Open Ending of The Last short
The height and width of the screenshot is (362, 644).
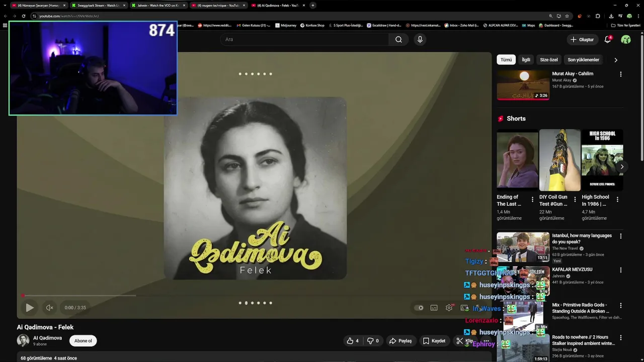coord(517,160)
